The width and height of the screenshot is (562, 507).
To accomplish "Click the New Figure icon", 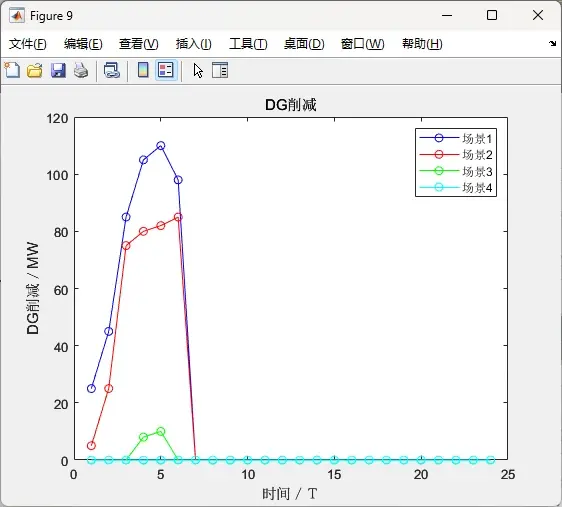I will [13, 70].
